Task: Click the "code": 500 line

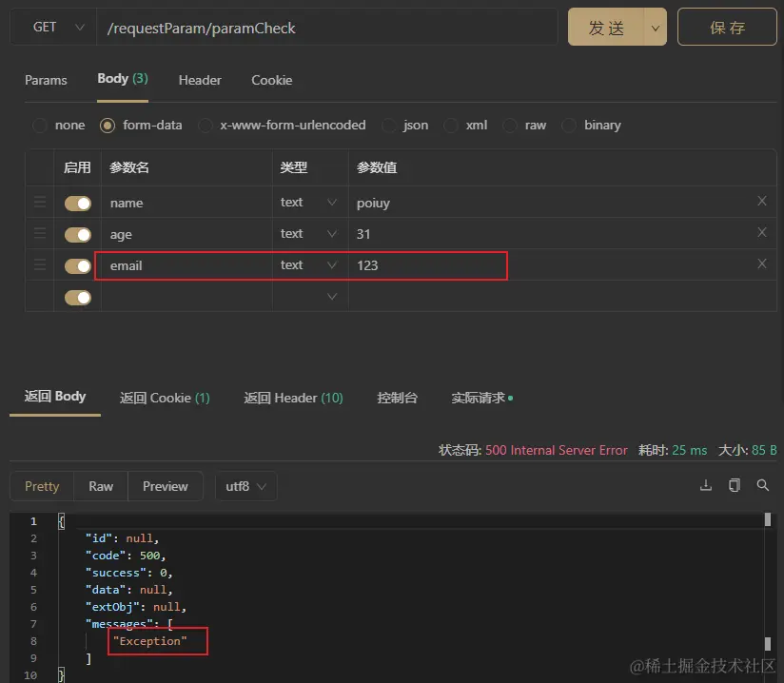Action: tap(125, 556)
